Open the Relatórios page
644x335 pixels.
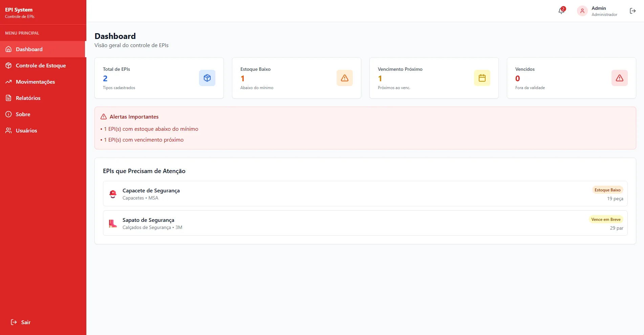pyautogui.click(x=28, y=98)
